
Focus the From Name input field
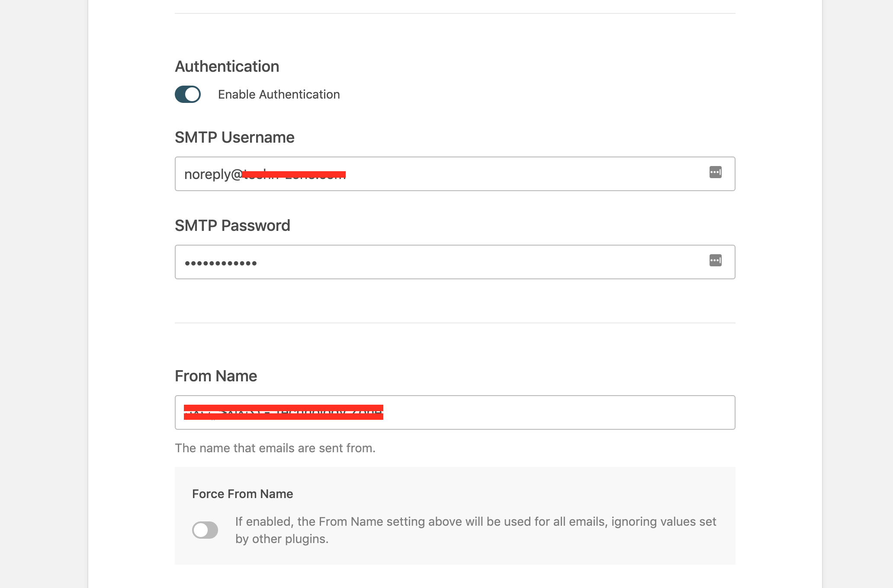[x=455, y=412]
